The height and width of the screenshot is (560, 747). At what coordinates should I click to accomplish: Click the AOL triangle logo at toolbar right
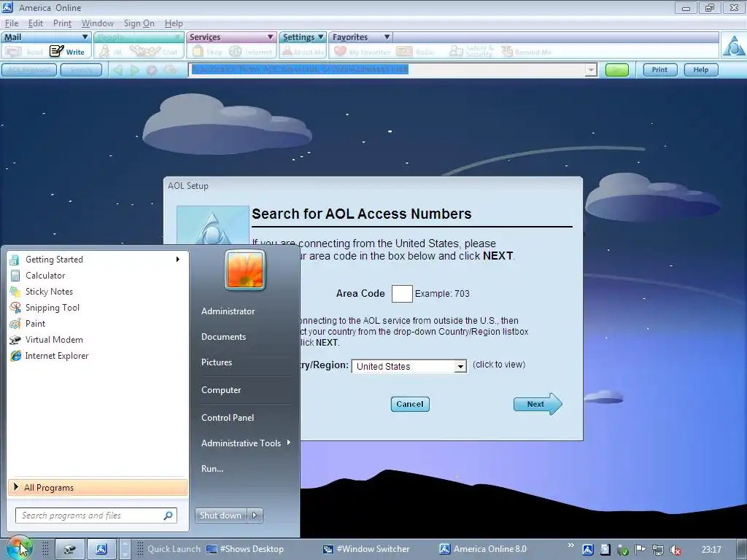click(733, 46)
